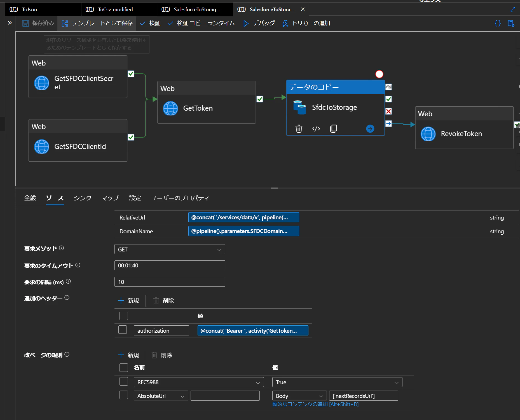The width and height of the screenshot is (520, 420).
Task: Click success handle on GetToken activity
Action: click(x=260, y=99)
